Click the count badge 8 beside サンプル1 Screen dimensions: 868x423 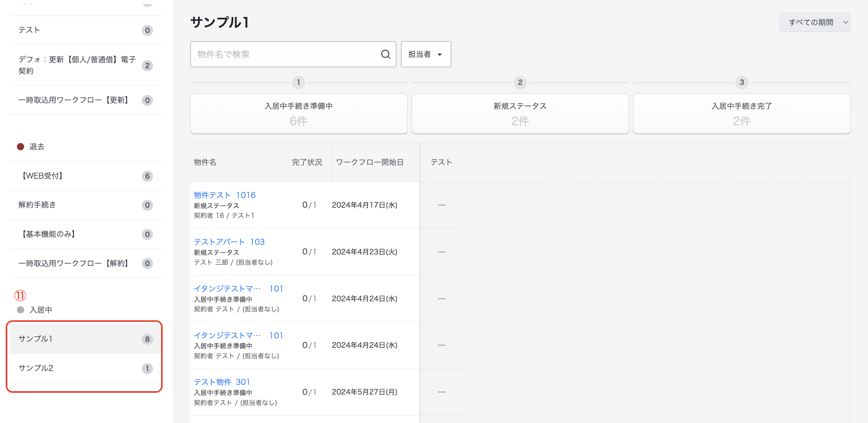pyautogui.click(x=147, y=339)
